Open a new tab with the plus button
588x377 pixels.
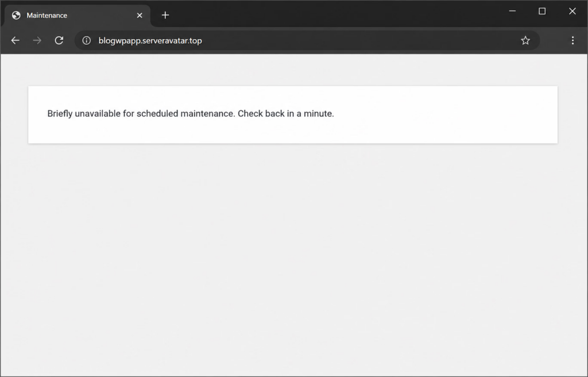[x=165, y=16]
